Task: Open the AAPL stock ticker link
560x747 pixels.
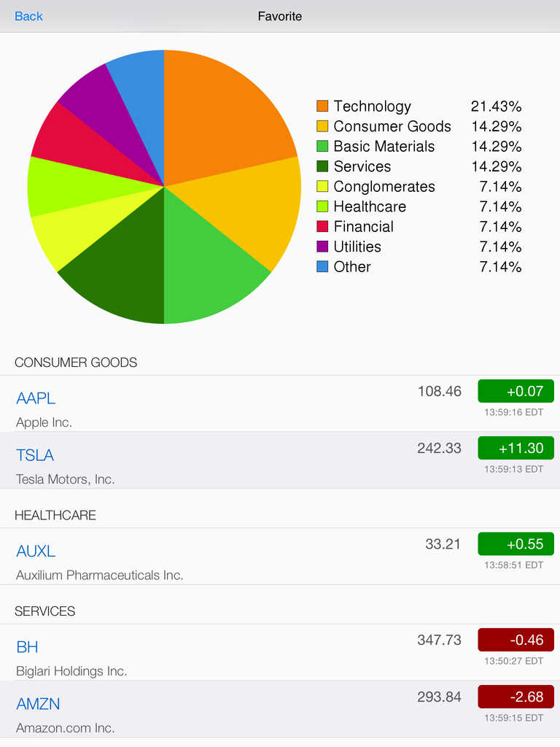Action: [36, 398]
